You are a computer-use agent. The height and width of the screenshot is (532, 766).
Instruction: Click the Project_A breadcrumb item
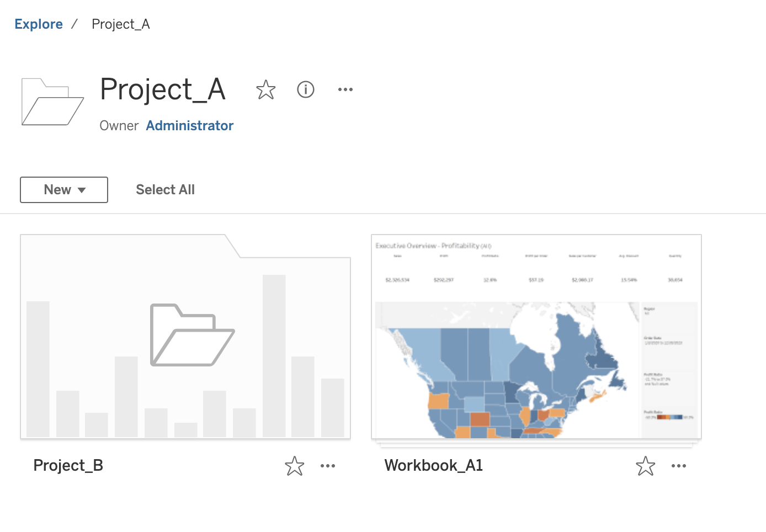click(121, 24)
